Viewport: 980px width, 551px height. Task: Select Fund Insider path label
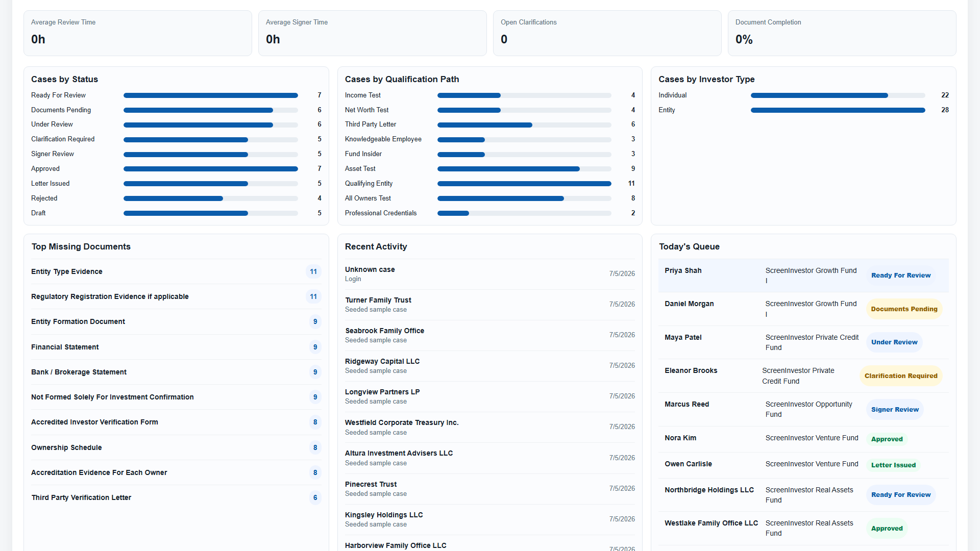(363, 154)
